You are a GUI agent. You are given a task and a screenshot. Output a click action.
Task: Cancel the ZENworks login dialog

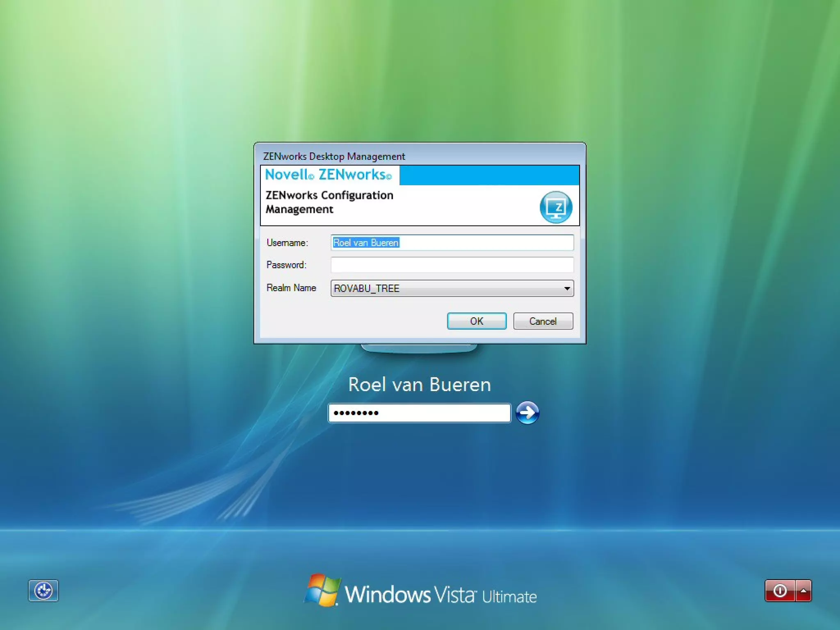543,321
